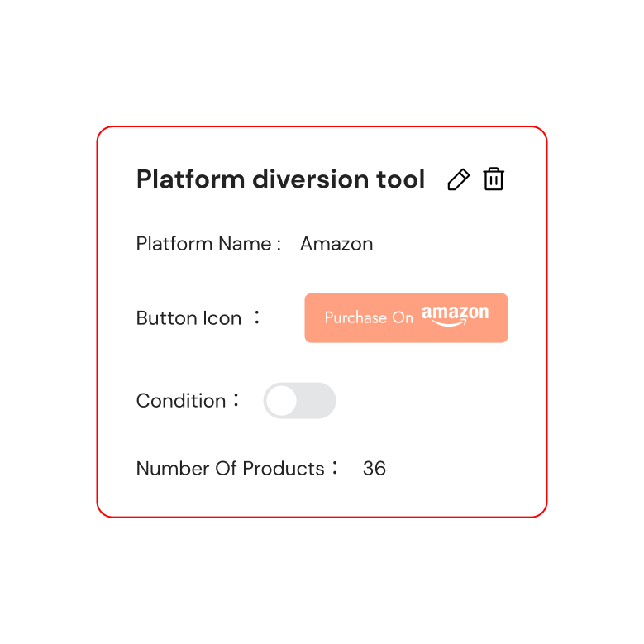Screen dimensions: 644x644
Task: Click the word "tool" in the heading
Action: (x=400, y=179)
